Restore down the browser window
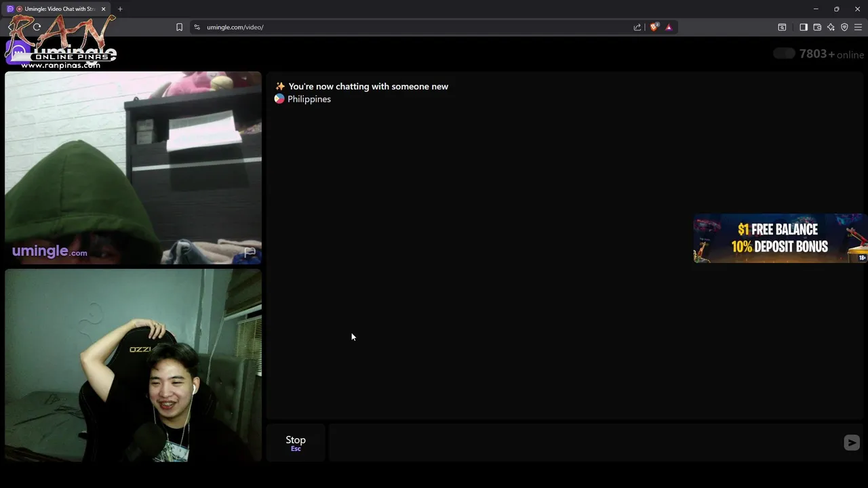Viewport: 868px width, 488px height. 836,9
